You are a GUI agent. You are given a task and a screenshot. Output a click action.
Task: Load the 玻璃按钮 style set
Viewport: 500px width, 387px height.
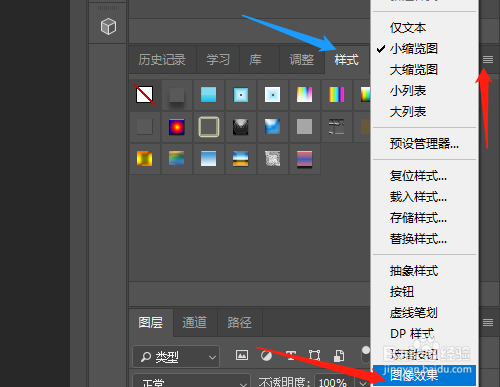click(424, 355)
